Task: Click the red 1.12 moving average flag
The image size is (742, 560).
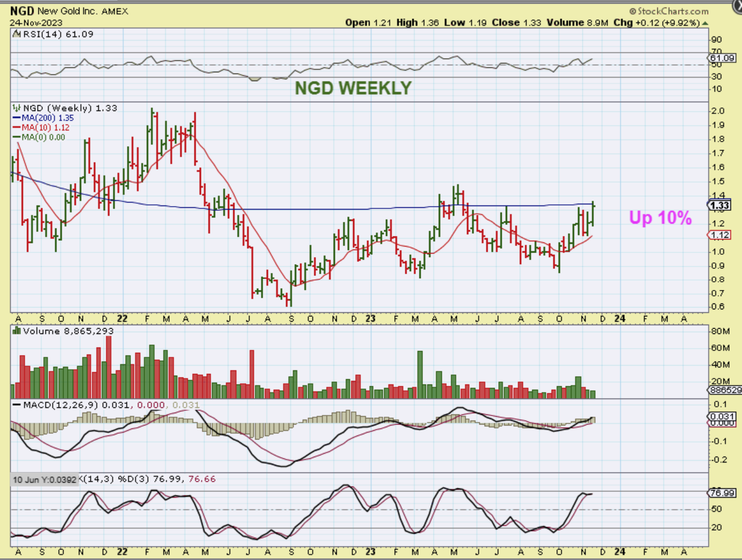Action: (x=720, y=235)
